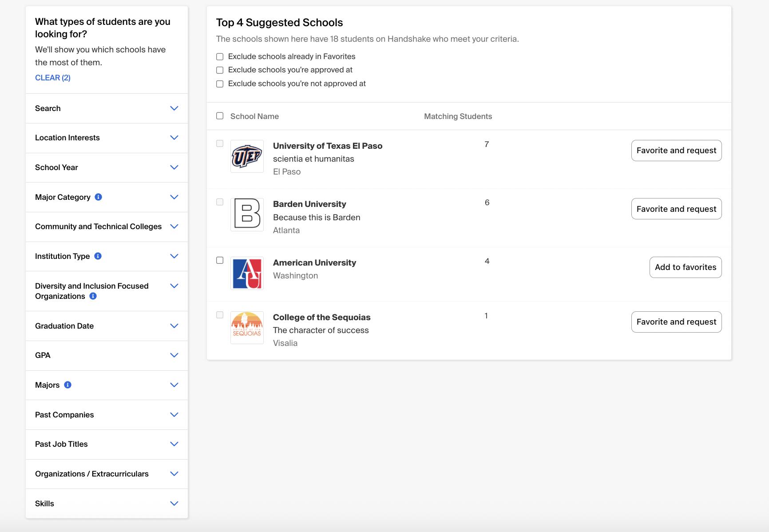Image resolution: width=769 pixels, height=532 pixels.
Task: Click the Visalia location text
Action: coord(285,343)
